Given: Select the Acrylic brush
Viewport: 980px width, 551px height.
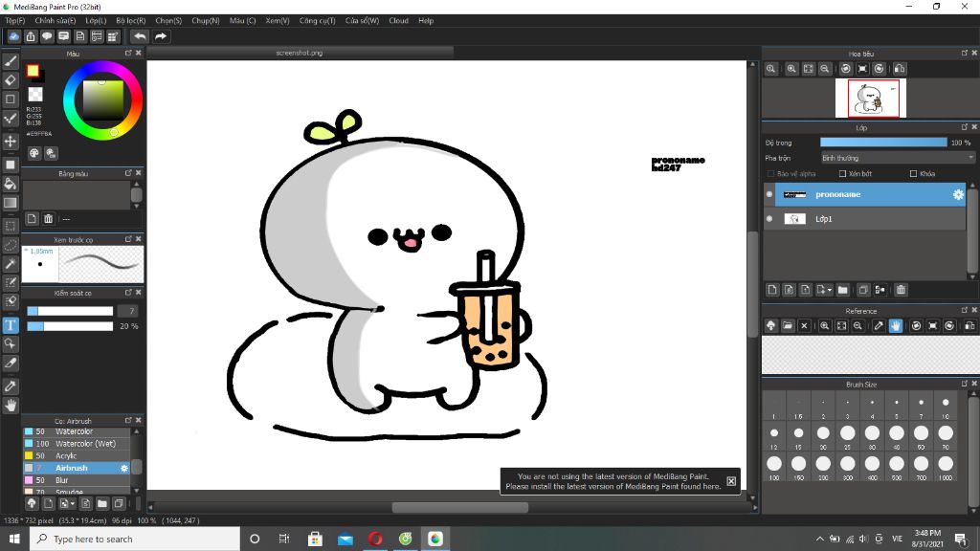Looking at the screenshot, I should 77,456.
